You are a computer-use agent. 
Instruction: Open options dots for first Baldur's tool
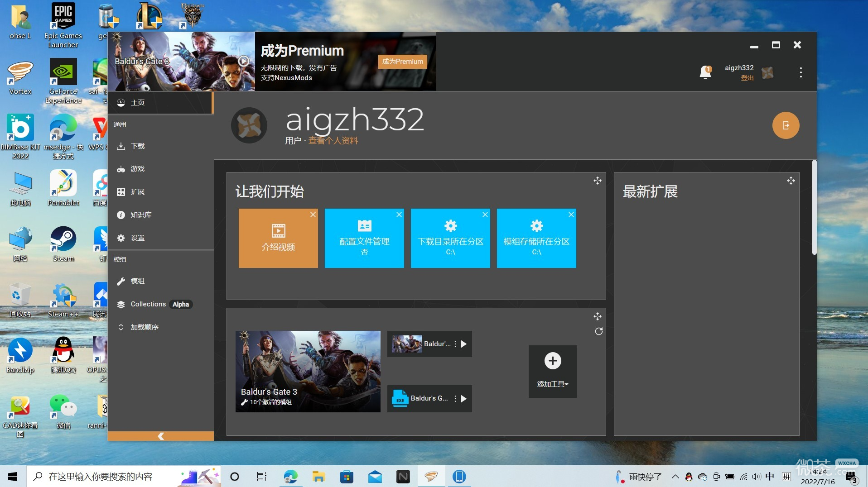pos(455,344)
